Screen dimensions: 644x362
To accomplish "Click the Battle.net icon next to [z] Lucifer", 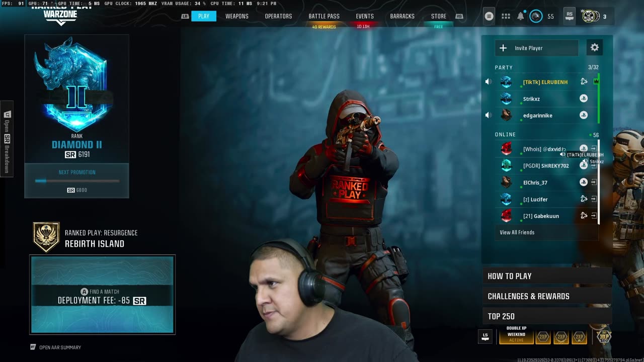I will [x=584, y=199].
